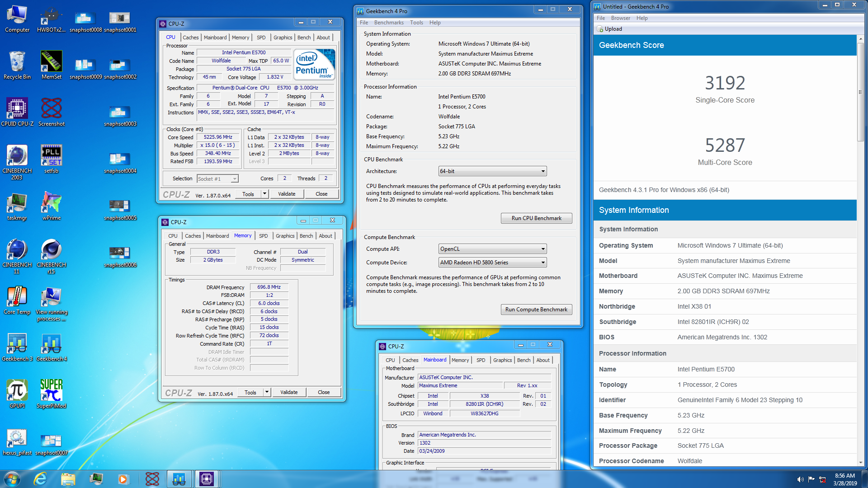Screen dimensions: 868x488
Task: Open the Compute API OpenCL dropdown
Action: (x=492, y=249)
